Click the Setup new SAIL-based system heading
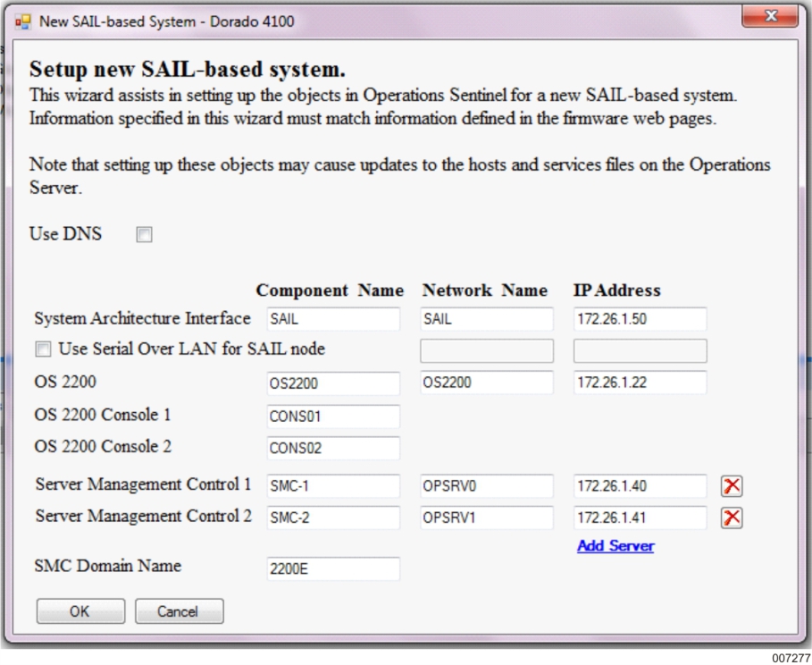 click(x=188, y=70)
